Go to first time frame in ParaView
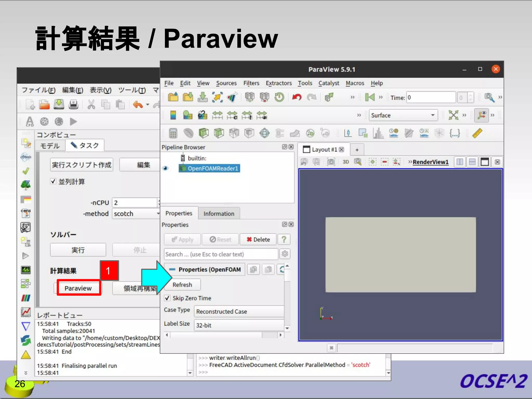Viewport: 532px width, 399px height. (x=370, y=97)
